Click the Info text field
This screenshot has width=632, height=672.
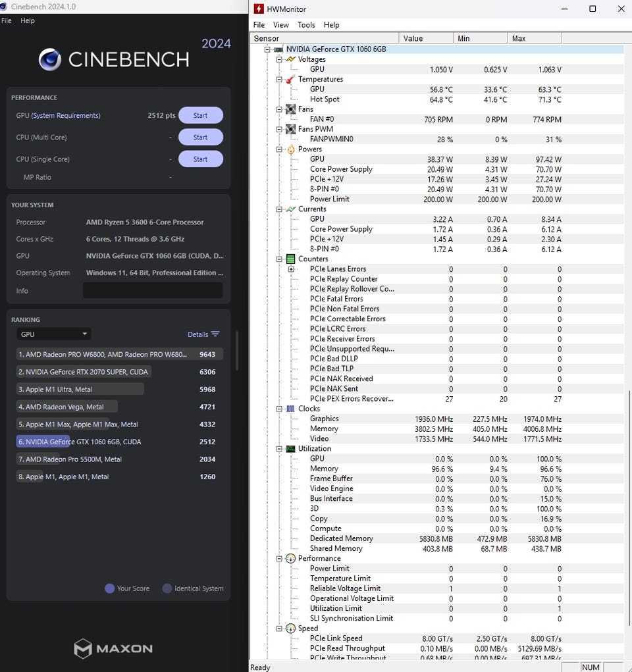click(152, 291)
